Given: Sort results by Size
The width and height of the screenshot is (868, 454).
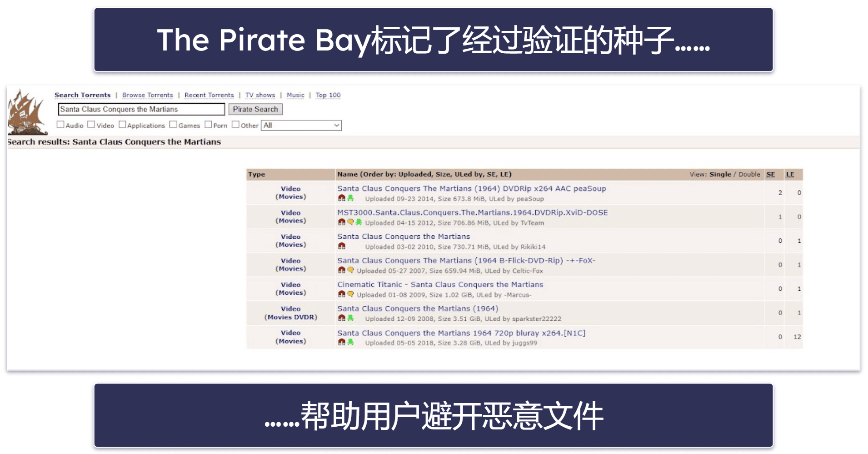Looking at the screenshot, I should coord(444,174).
